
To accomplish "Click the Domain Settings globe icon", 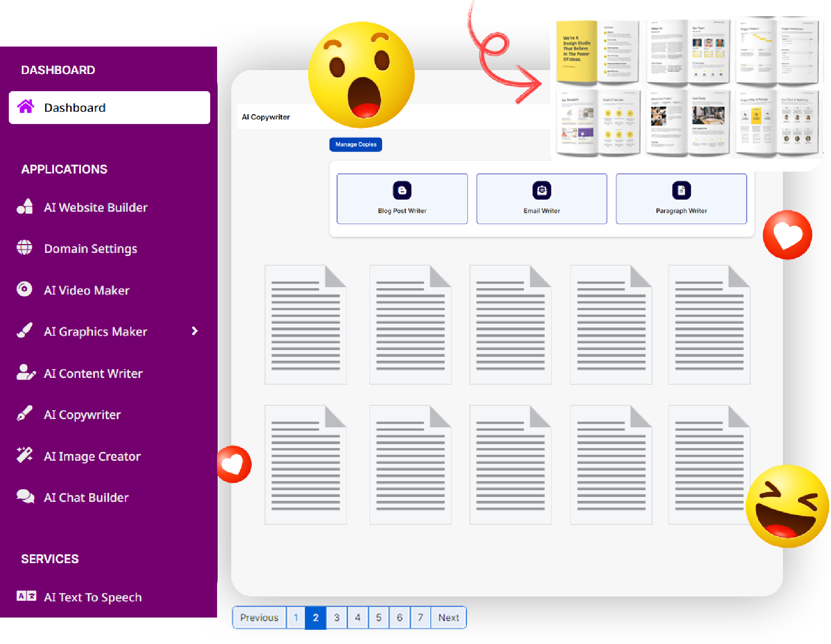I will (24, 248).
